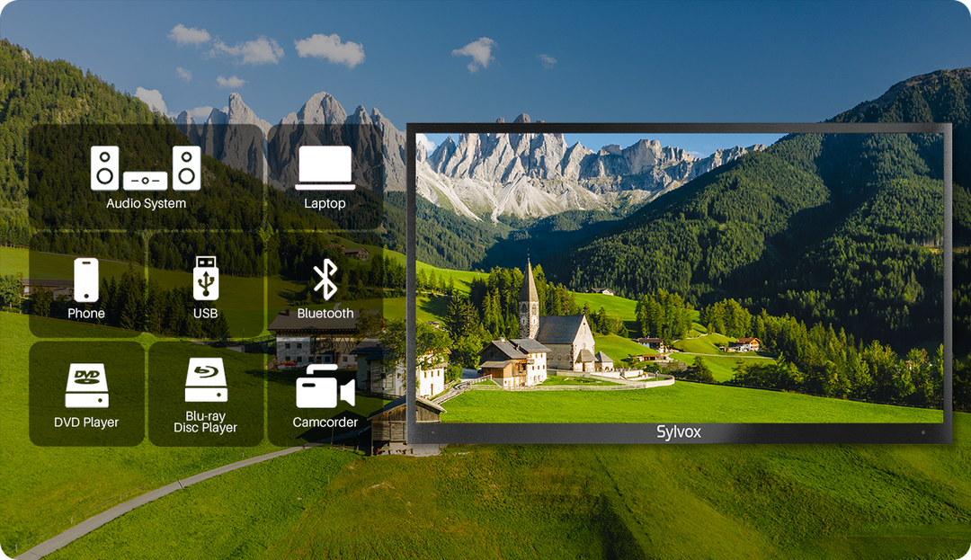The image size is (971, 560).
Task: Open the Blu-ray disc player icon
Action: (206, 381)
